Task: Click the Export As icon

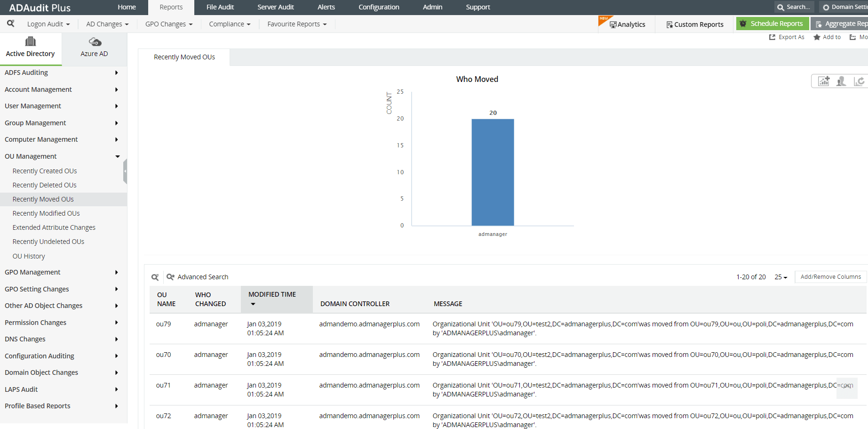Action: click(x=772, y=37)
